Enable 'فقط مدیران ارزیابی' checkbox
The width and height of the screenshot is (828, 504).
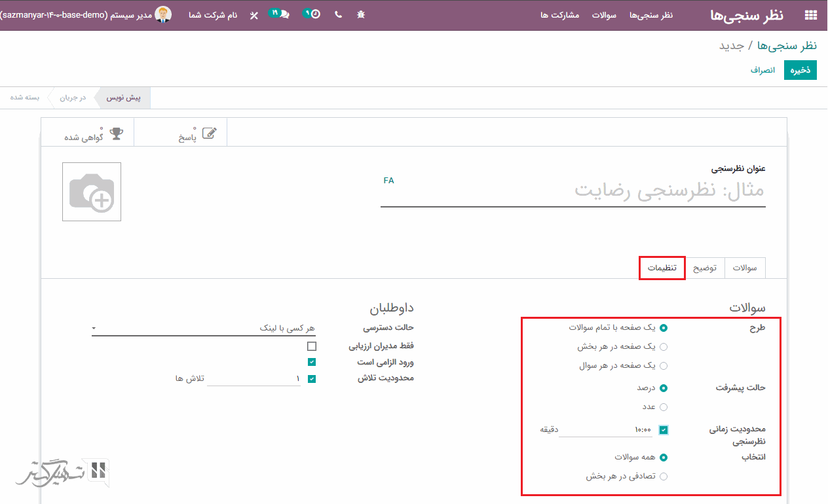pos(312,346)
